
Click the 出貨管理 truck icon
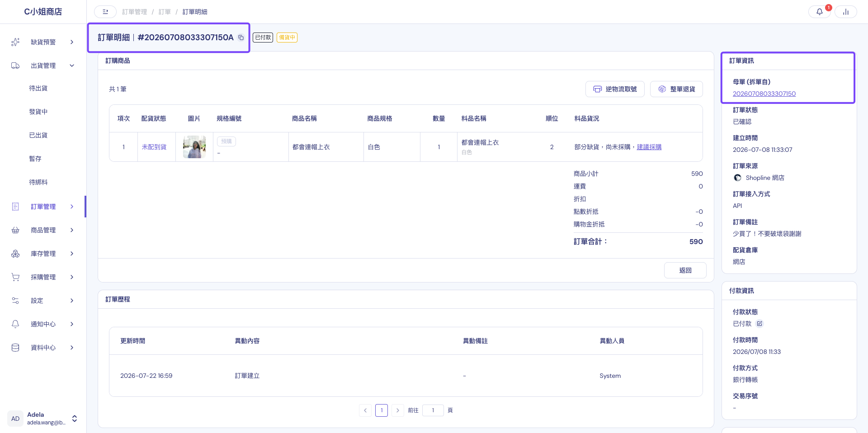15,66
